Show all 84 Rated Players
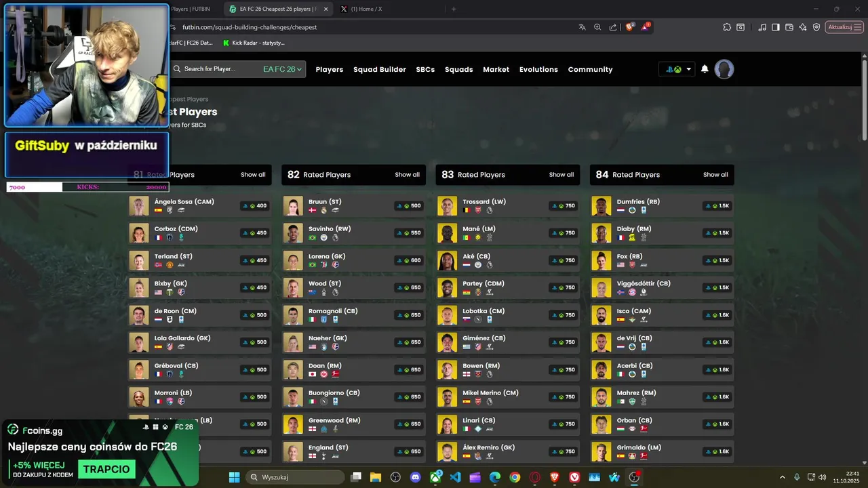868x488 pixels. [715, 175]
